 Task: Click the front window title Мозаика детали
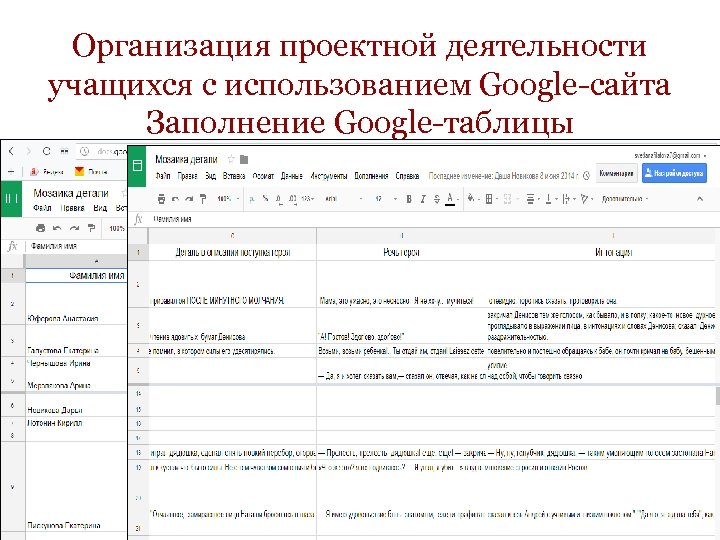tap(186, 159)
